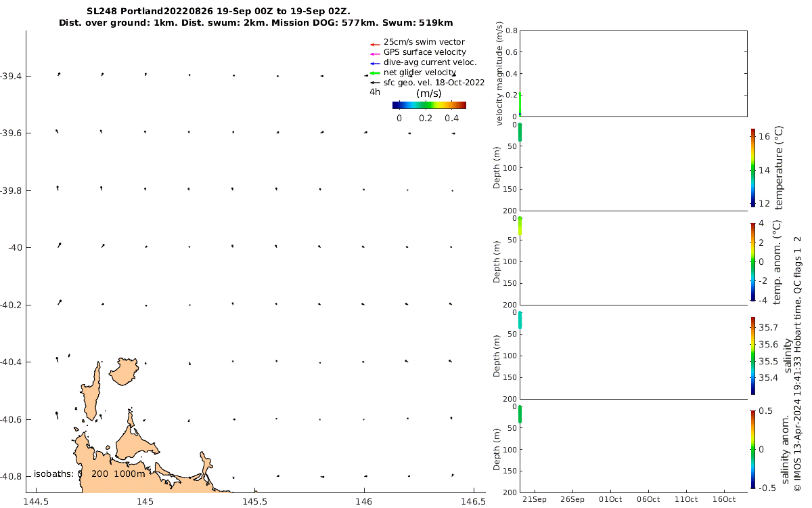This screenshot has width=812, height=508.
Task: Click the 144.5 longitude tick label
Action: (x=35, y=501)
